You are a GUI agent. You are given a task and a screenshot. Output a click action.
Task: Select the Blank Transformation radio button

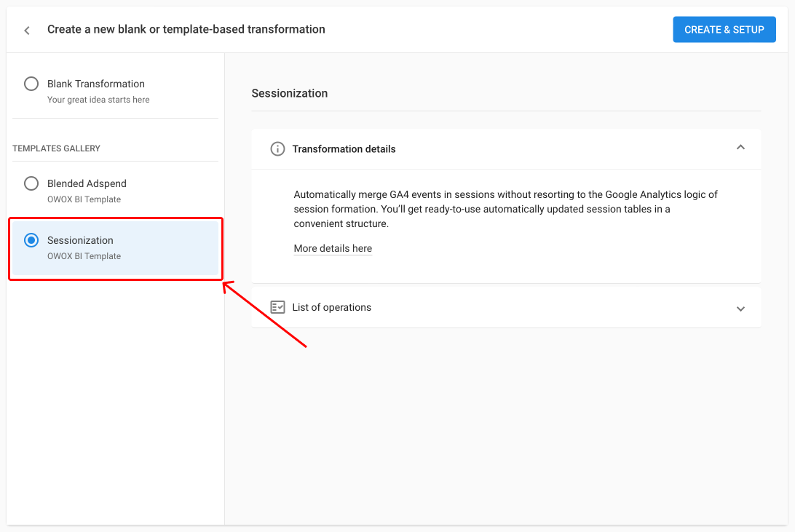[31, 84]
